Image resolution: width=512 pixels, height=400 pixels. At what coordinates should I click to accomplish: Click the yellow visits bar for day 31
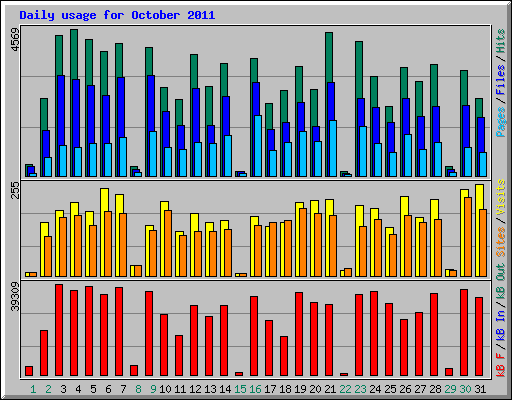coord(479,197)
